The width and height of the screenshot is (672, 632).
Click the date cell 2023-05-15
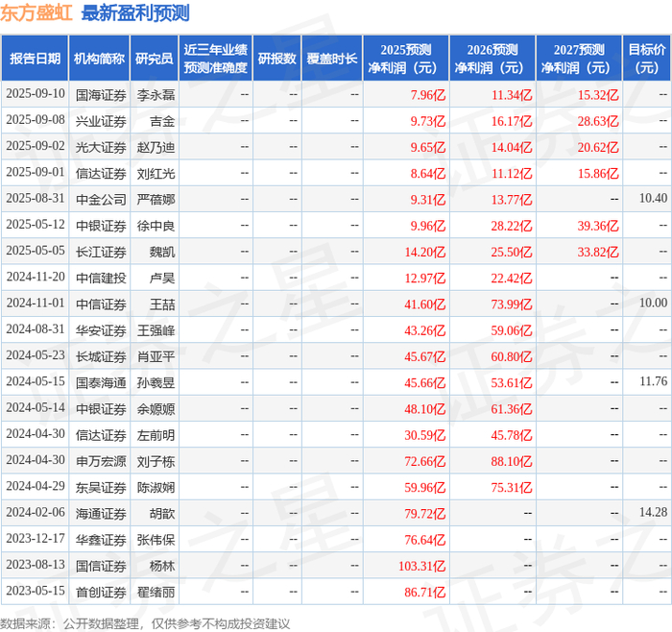click(36, 591)
